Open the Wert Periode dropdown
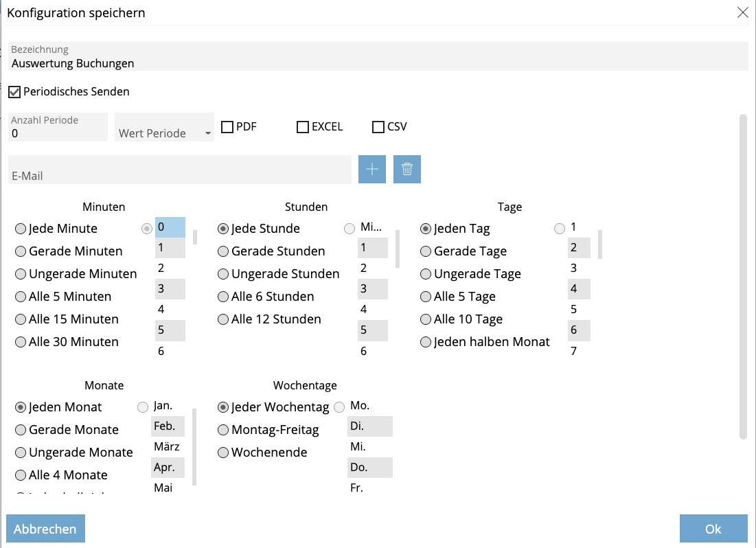This screenshot has height=548, width=756. click(165, 133)
